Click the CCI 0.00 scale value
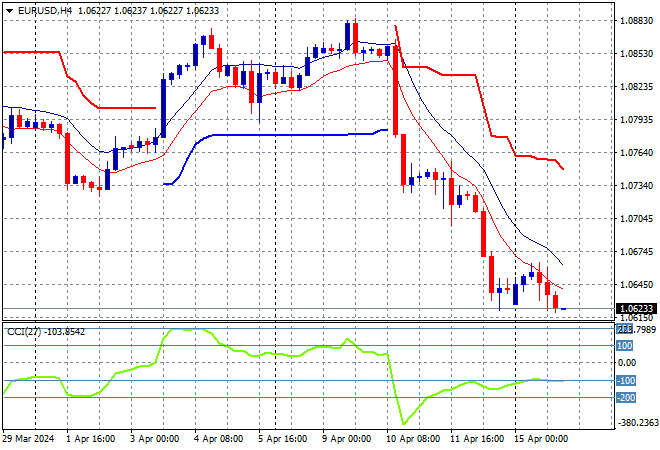660x450 pixels. (627, 363)
